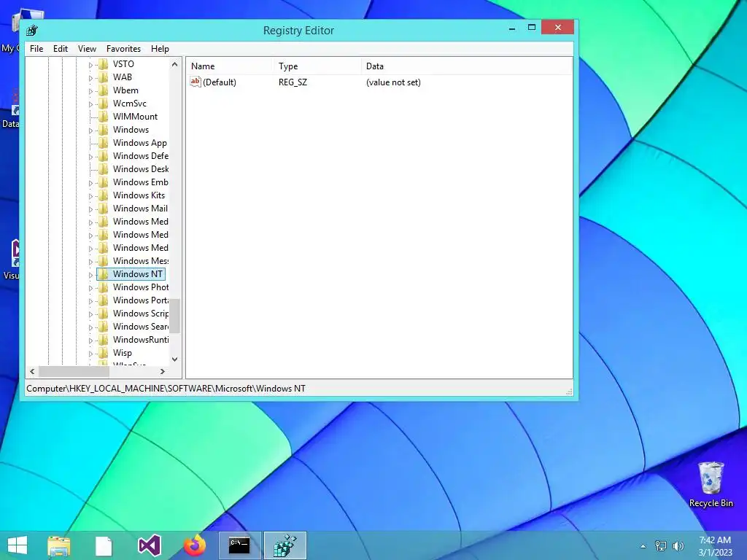Open the taskbar clock showing 7:42 AM
Screen dimensions: 747x560
pos(715,546)
